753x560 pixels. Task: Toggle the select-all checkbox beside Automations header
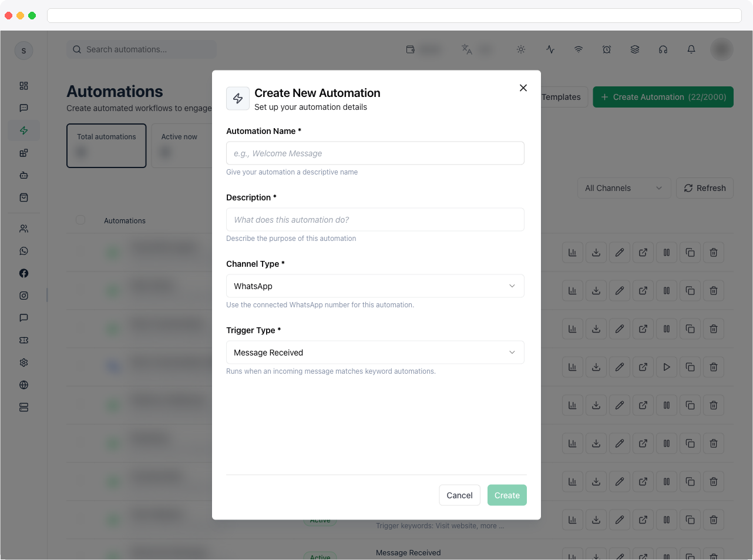click(x=80, y=220)
